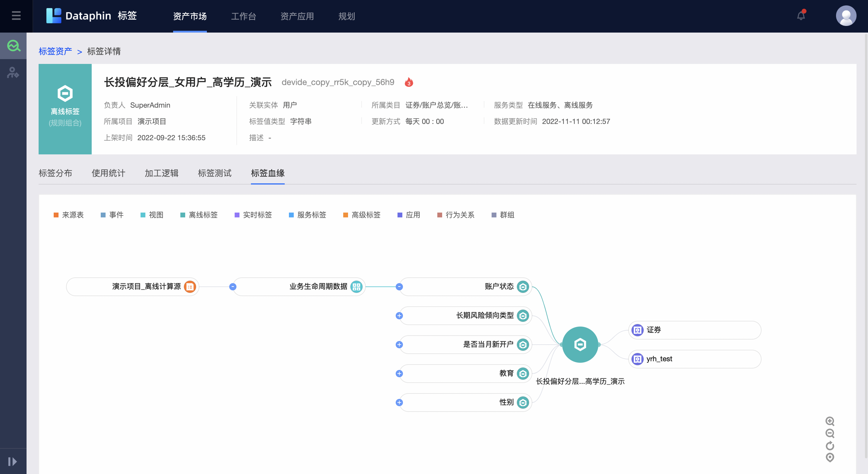Click the 实时标签 legend color swatch

click(237, 215)
